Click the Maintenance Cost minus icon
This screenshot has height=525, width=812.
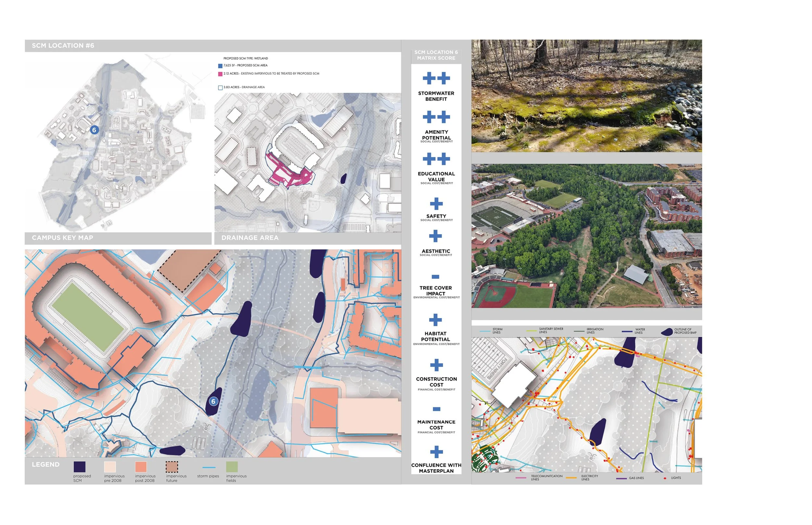tap(436, 409)
